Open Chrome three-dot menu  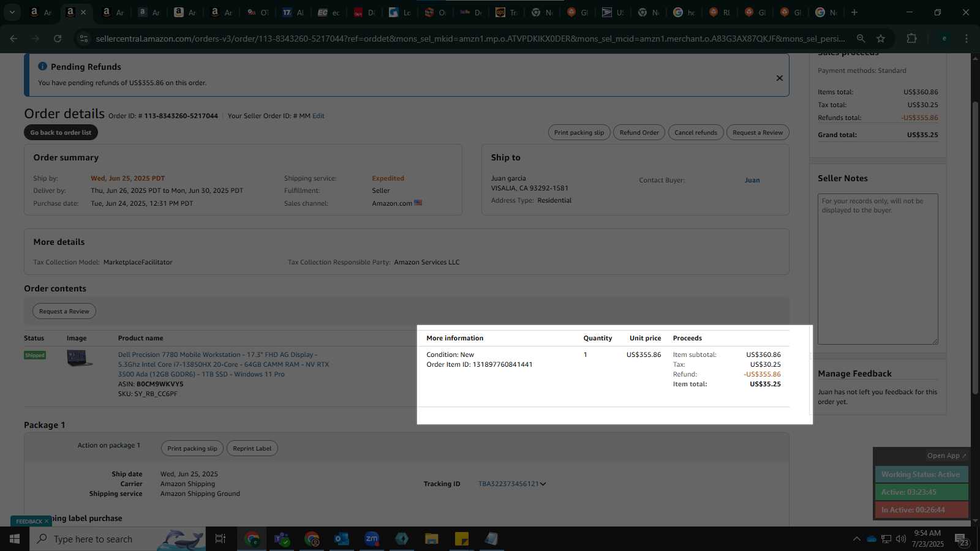point(967,39)
